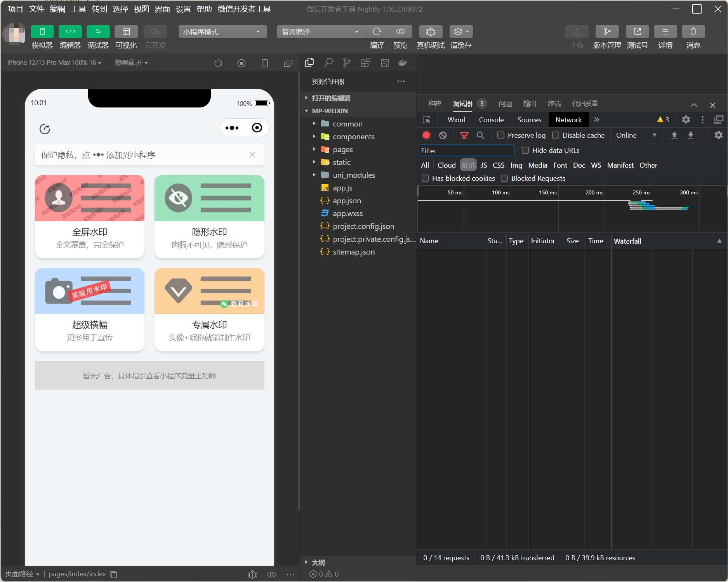Click the devtools element inspector arrow icon
The width and height of the screenshot is (728, 582).
tap(427, 120)
